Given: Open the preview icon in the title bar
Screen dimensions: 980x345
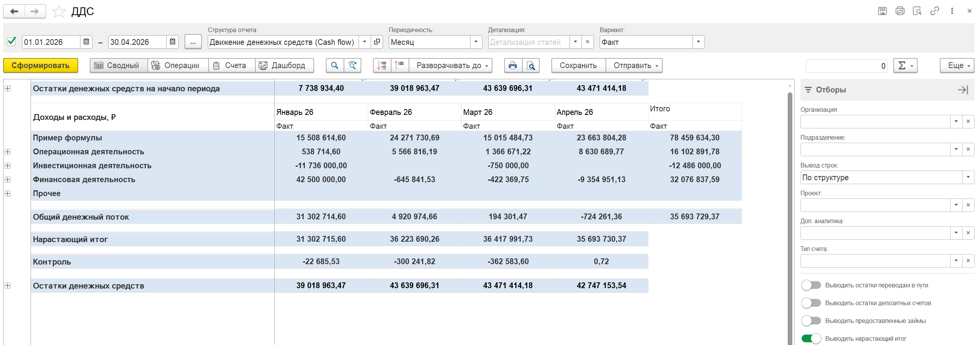Looking at the screenshot, I should (917, 11).
